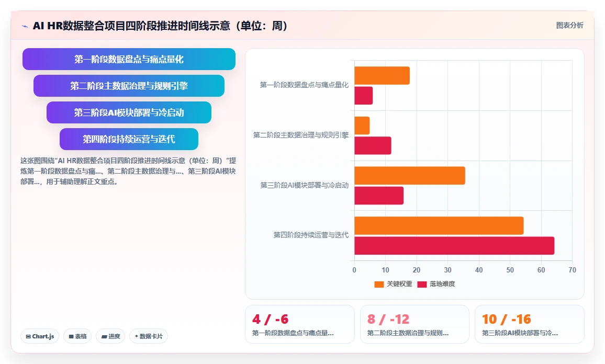Select the 第三阶段AI模块部署与冷启动 funnel bar
Screen dimensions: 605x364
(129, 112)
